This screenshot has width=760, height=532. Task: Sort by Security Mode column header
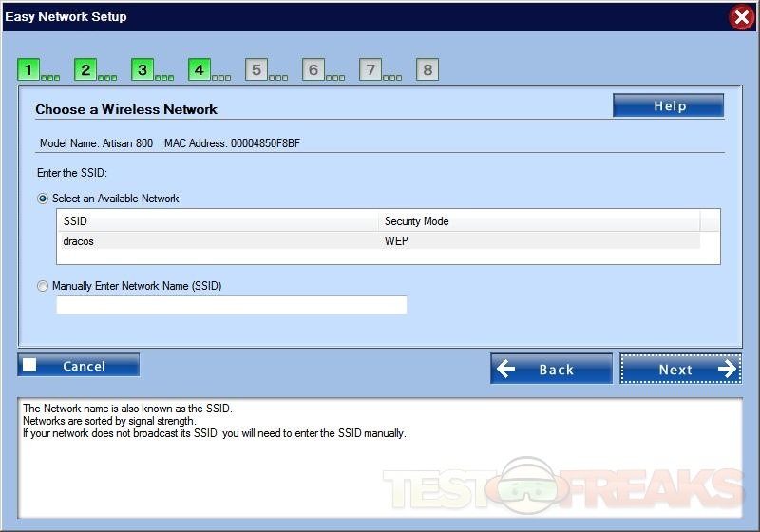click(539, 221)
